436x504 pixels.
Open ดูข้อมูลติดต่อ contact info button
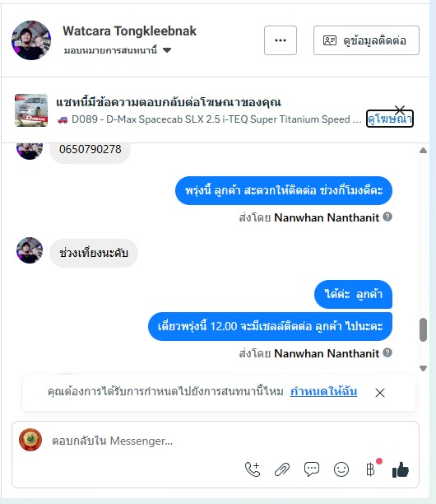click(x=366, y=40)
